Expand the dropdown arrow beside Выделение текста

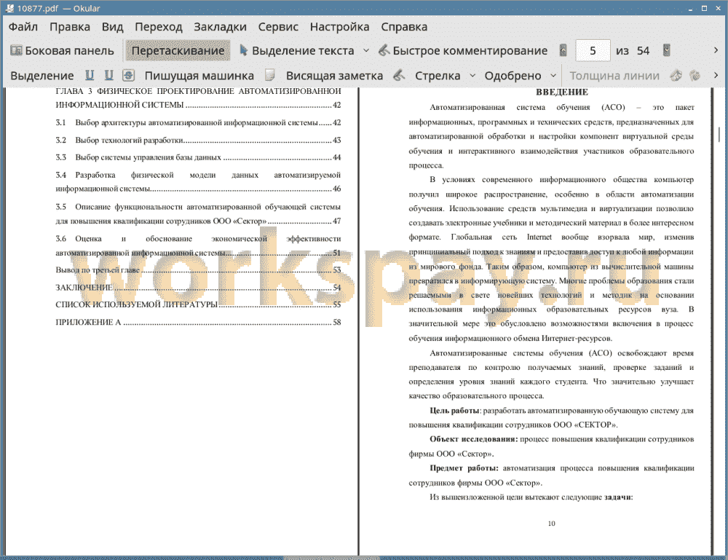366,51
